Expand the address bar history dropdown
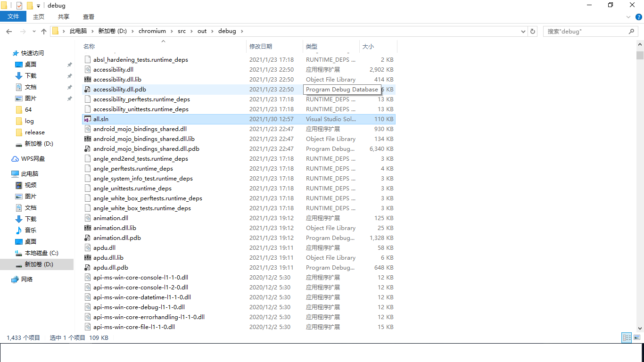This screenshot has height=362, width=644. [x=523, y=31]
